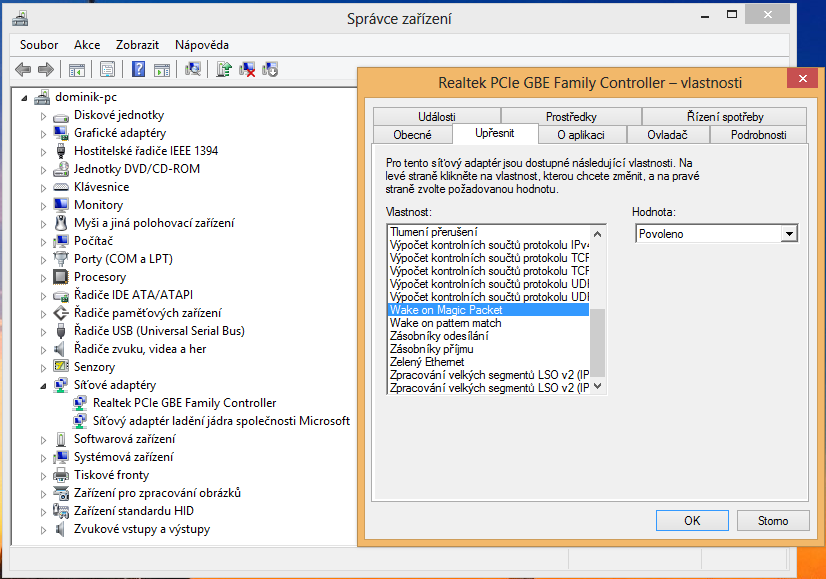This screenshot has height=579, width=826.
Task: Click the Vlastnost list scrollbar thumb
Action: [x=597, y=343]
